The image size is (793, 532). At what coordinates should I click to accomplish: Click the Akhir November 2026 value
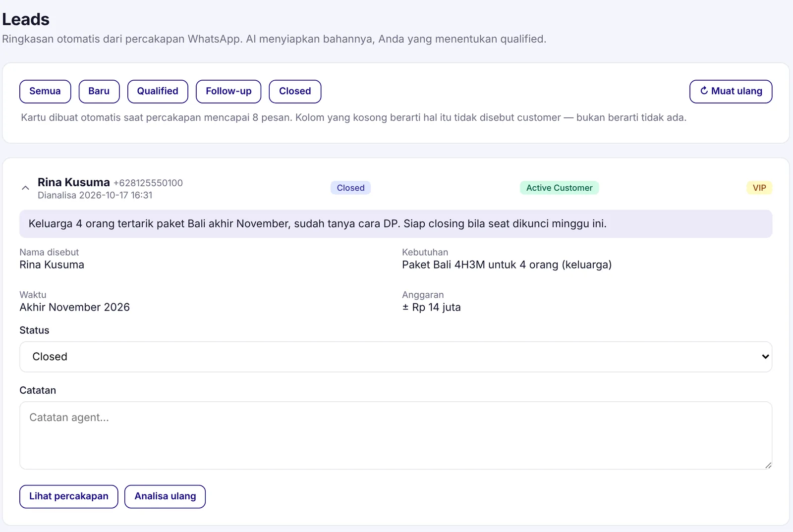[75, 307]
